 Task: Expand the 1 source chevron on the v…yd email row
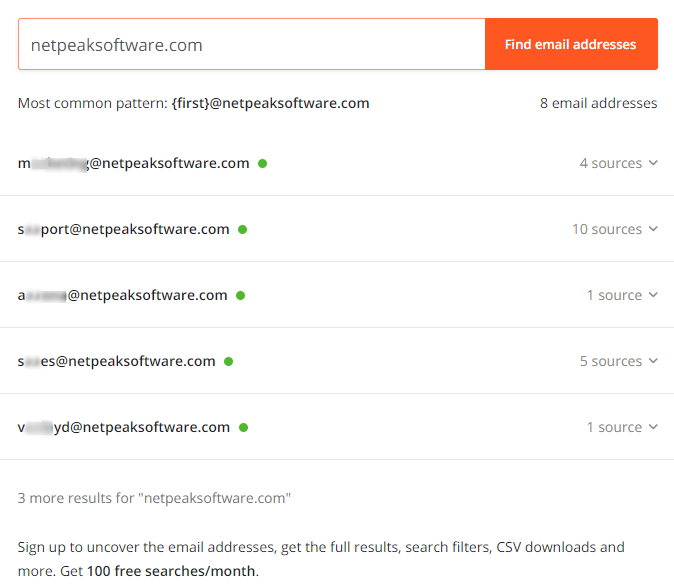pos(653,427)
